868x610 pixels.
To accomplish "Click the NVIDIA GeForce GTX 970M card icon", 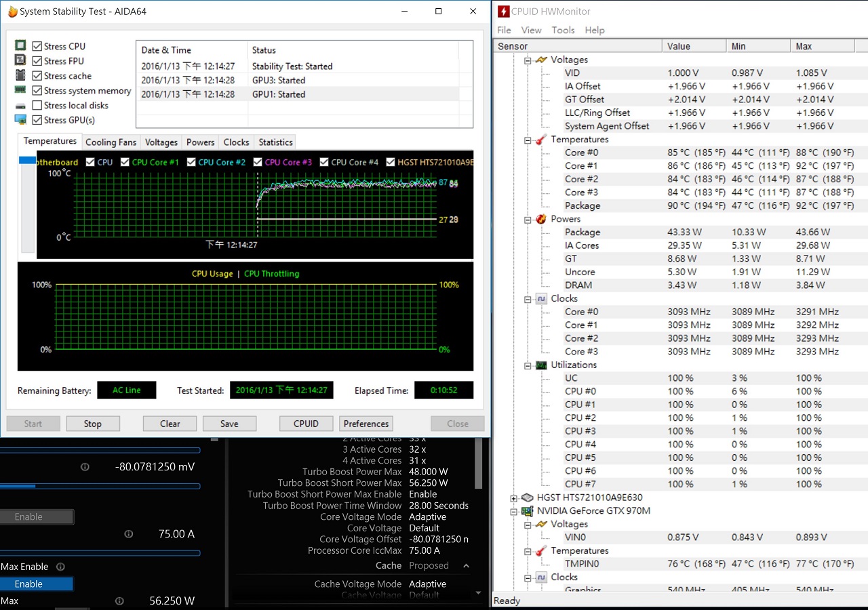I will tap(526, 511).
